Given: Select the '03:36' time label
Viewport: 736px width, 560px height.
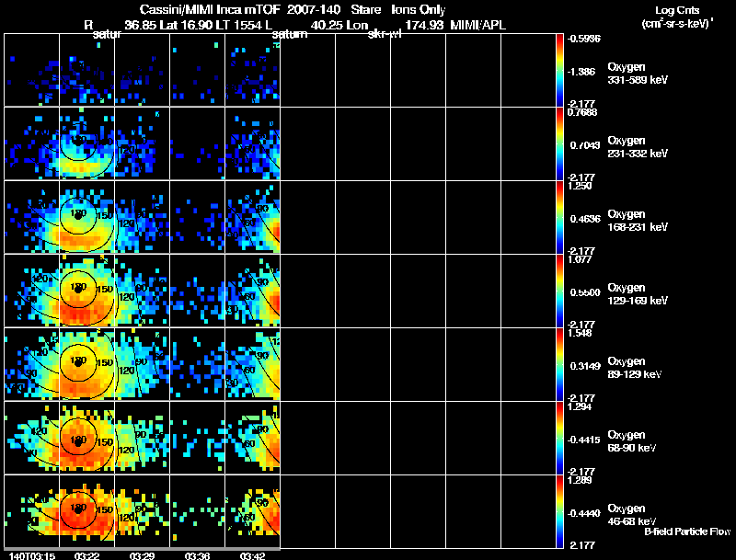Looking at the screenshot, I should coord(197,555).
